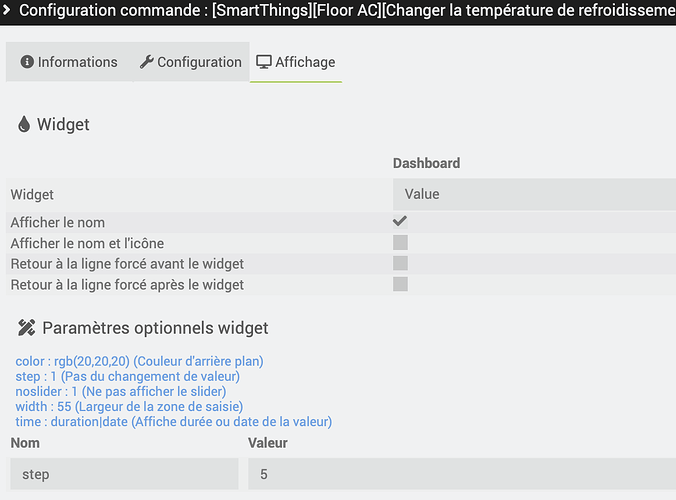Open the Dashboard widget 'Value' dropdown
Viewport: 676px width, 500px height.
pos(534,194)
